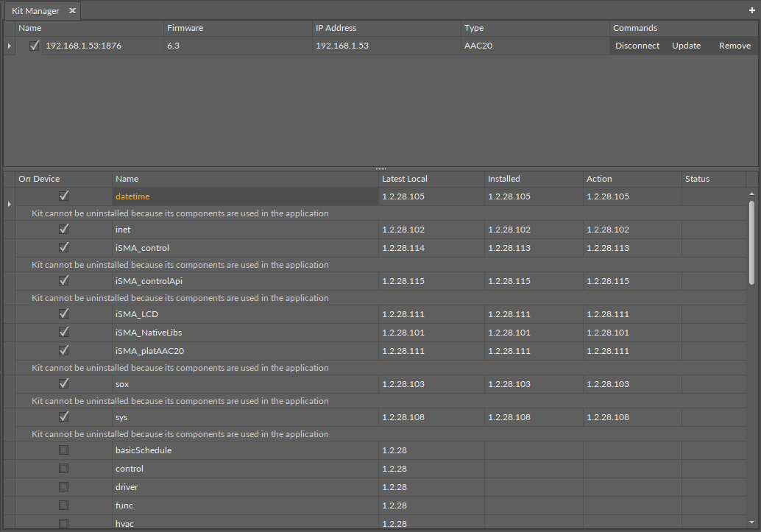Uncheck the device 192.168.1.53:1876 checkbox

tap(34, 45)
